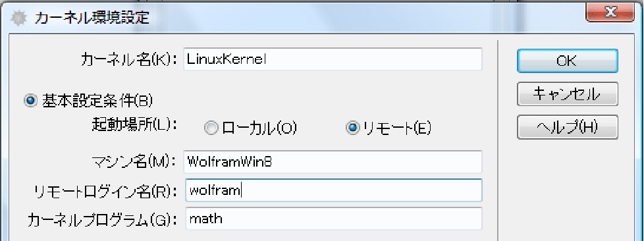Confirm settings with the OK button

[x=567, y=61]
